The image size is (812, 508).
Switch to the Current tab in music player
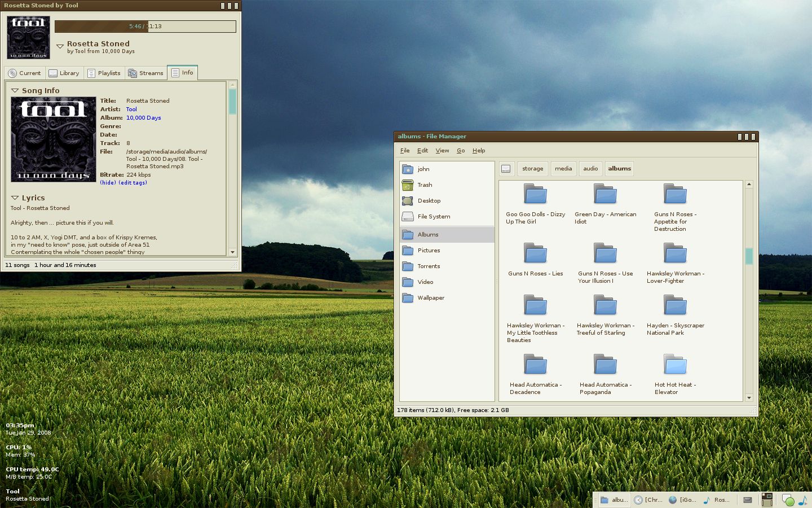click(24, 73)
